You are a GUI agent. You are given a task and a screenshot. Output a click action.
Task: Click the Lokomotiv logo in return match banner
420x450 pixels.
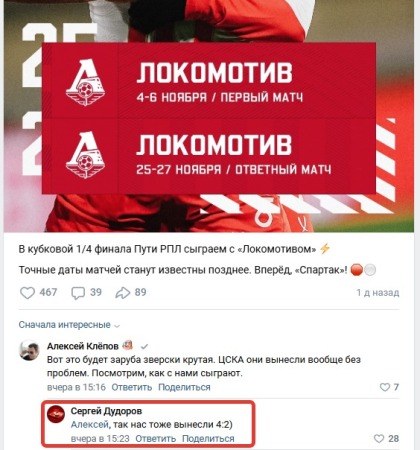point(85,155)
